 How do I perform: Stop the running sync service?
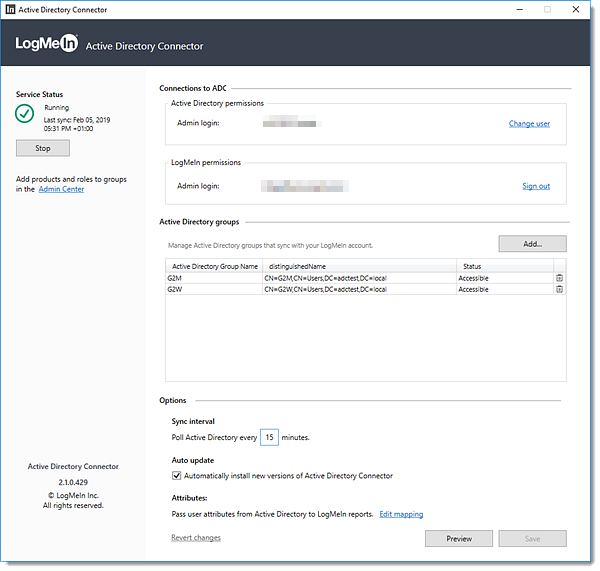point(43,148)
